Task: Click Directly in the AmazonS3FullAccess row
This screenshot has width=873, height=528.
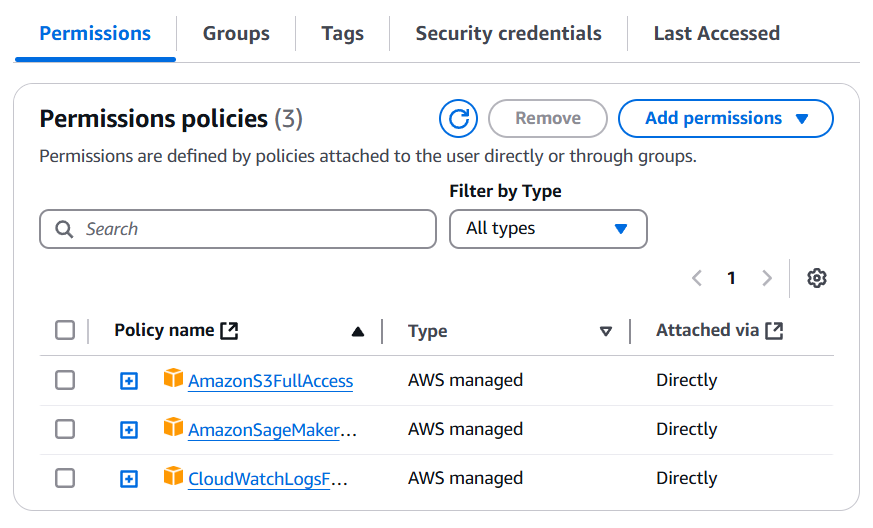Action: pyautogui.click(x=686, y=380)
